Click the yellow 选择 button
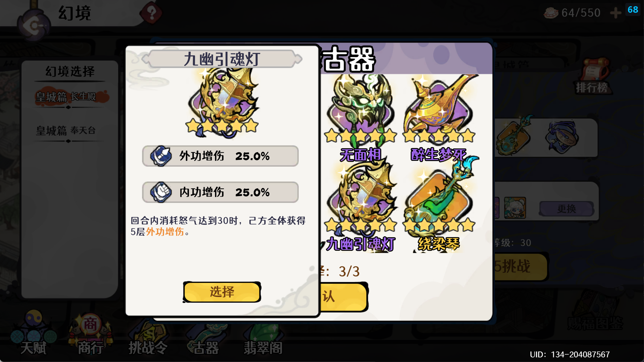The image size is (644, 362). coord(222,292)
